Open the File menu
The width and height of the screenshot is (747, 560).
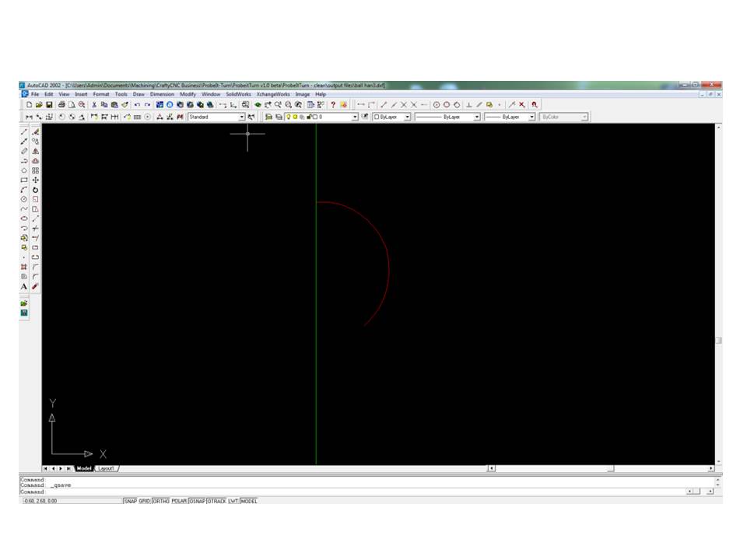35,94
